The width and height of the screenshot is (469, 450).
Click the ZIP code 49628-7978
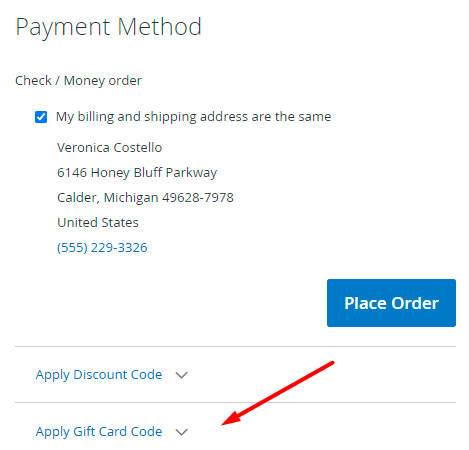tap(198, 197)
